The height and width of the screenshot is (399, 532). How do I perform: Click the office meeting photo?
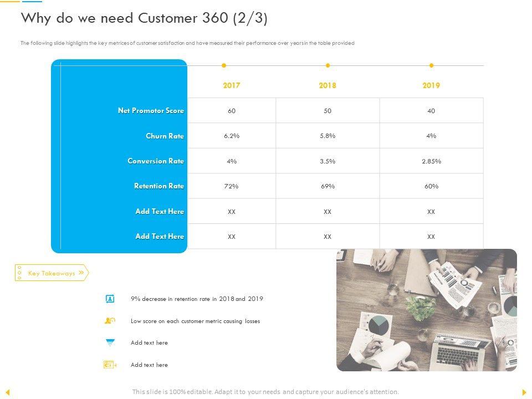[x=426, y=309]
